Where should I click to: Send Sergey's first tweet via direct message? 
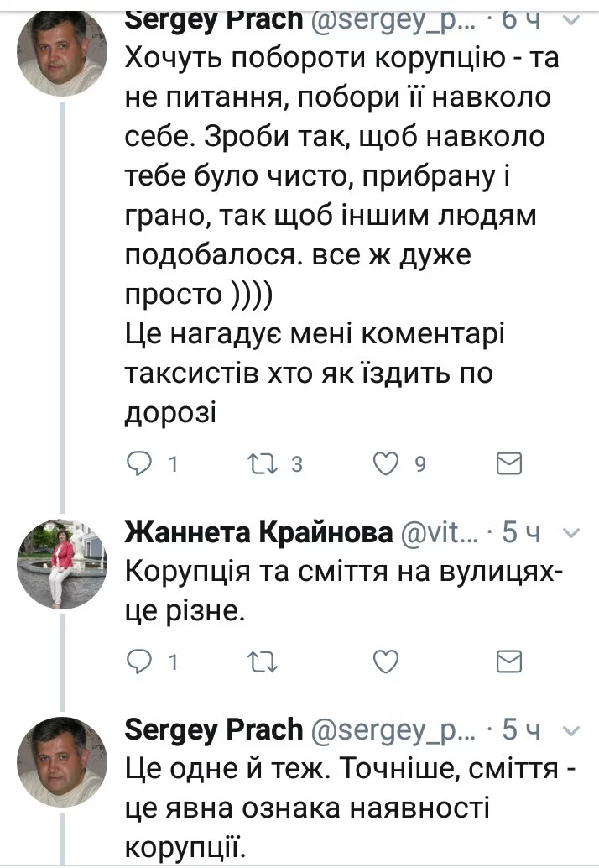[508, 463]
